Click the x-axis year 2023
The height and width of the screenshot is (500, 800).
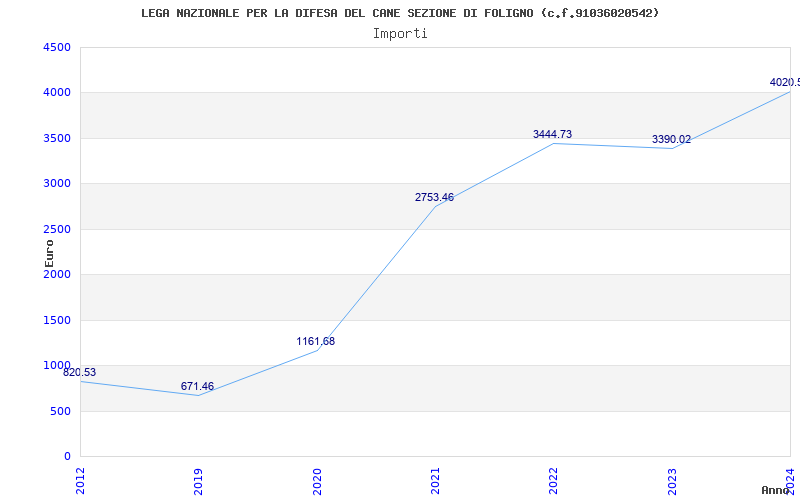(x=672, y=481)
